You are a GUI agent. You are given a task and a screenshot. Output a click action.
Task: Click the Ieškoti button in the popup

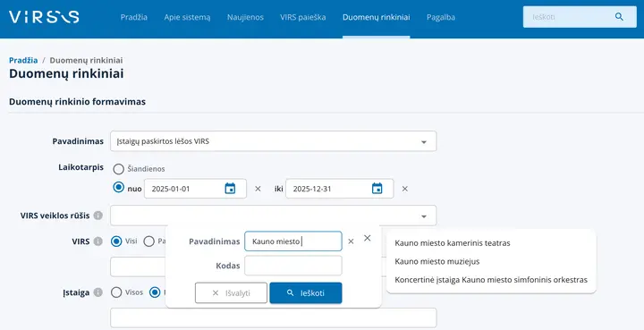click(x=306, y=293)
